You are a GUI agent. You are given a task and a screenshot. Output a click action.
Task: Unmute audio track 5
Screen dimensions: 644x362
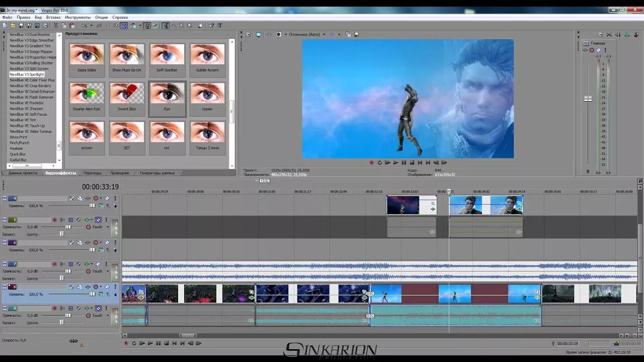pyautogui.click(x=98, y=220)
